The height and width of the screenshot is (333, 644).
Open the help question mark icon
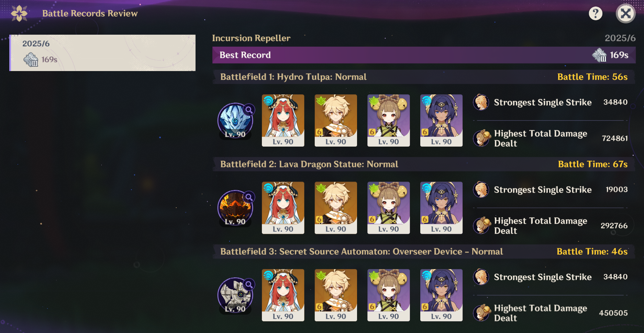(x=596, y=14)
